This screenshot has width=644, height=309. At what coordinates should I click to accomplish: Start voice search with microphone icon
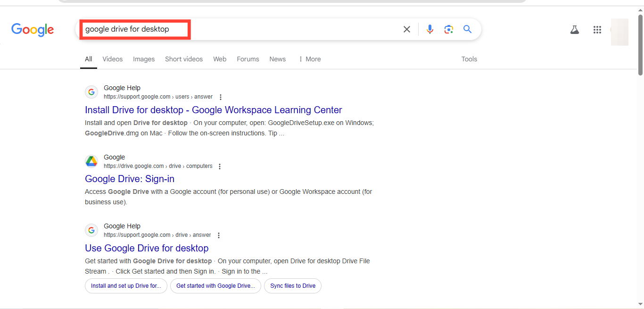(429, 29)
